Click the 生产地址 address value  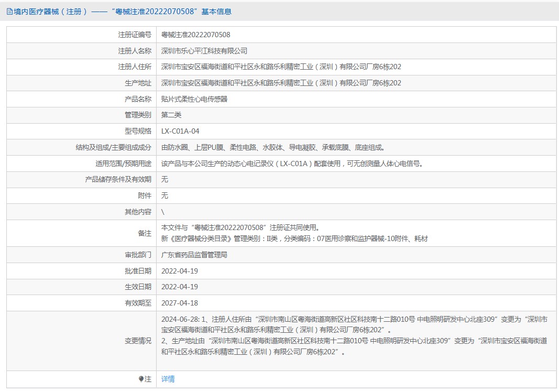tap(281, 83)
